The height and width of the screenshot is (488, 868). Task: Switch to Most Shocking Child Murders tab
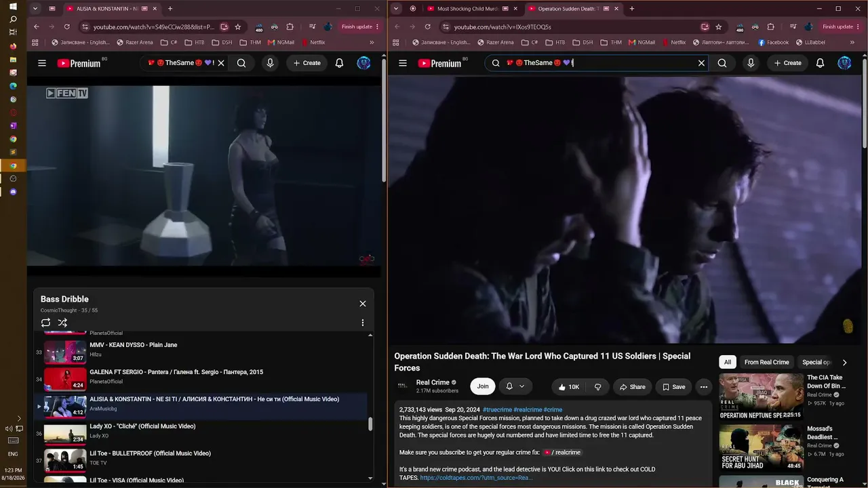pyautogui.click(x=469, y=9)
